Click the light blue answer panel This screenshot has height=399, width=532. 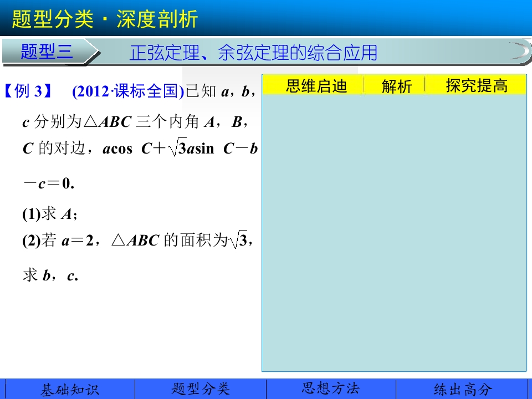(394, 233)
